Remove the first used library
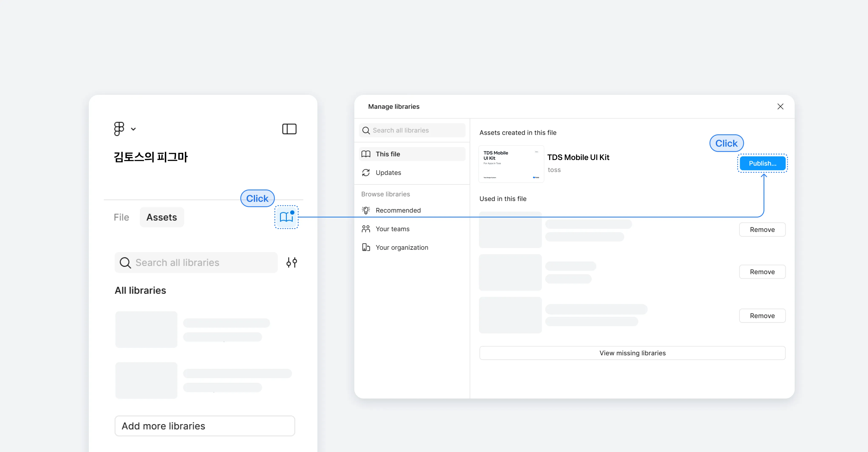Image resolution: width=868 pixels, height=452 pixels. tap(762, 230)
